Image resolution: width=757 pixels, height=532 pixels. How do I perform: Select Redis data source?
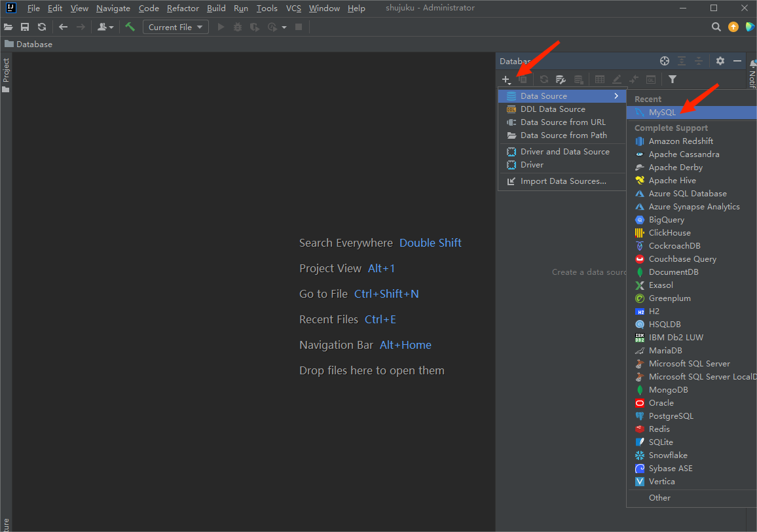click(x=692, y=429)
